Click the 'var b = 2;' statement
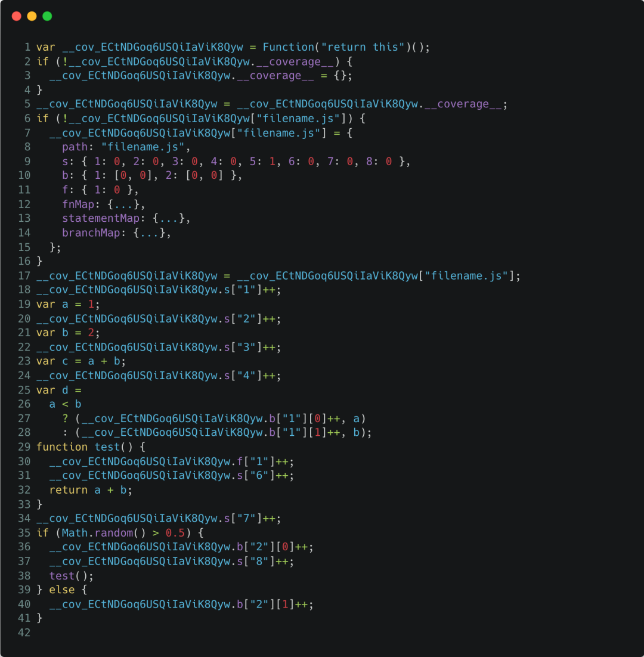Viewport: 644px width, 657px height. (69, 333)
